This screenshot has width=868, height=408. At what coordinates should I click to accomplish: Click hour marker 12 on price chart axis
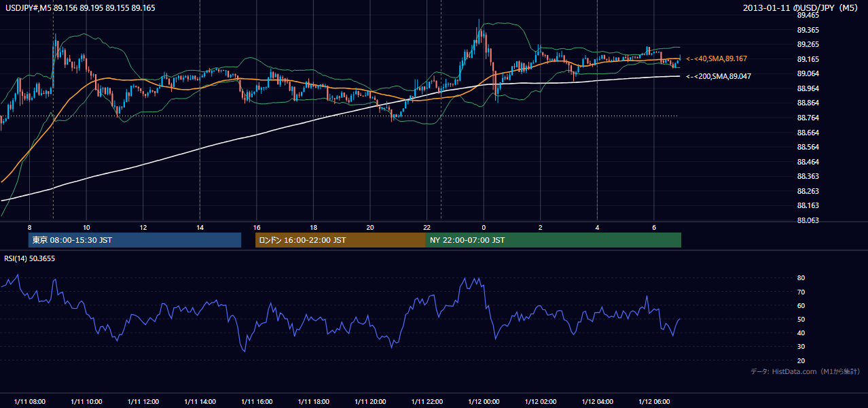pos(143,226)
